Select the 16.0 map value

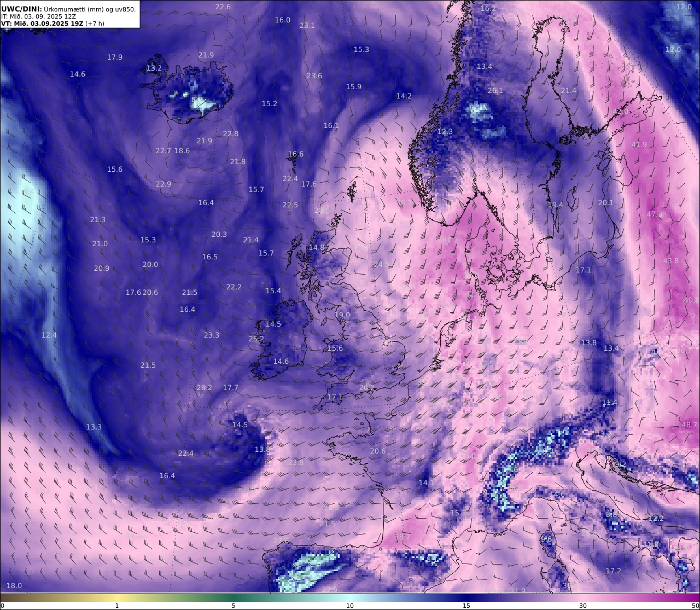coord(283,20)
